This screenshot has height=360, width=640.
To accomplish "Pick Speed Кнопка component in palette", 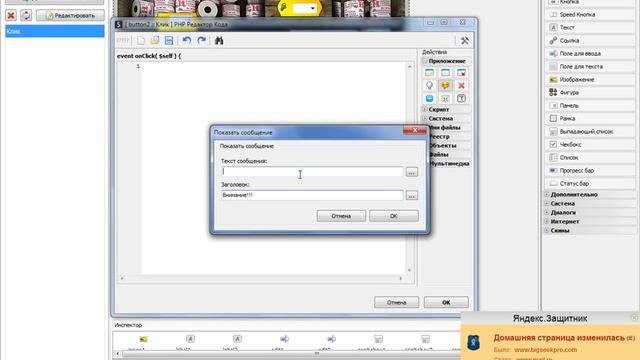I will coord(590,14).
